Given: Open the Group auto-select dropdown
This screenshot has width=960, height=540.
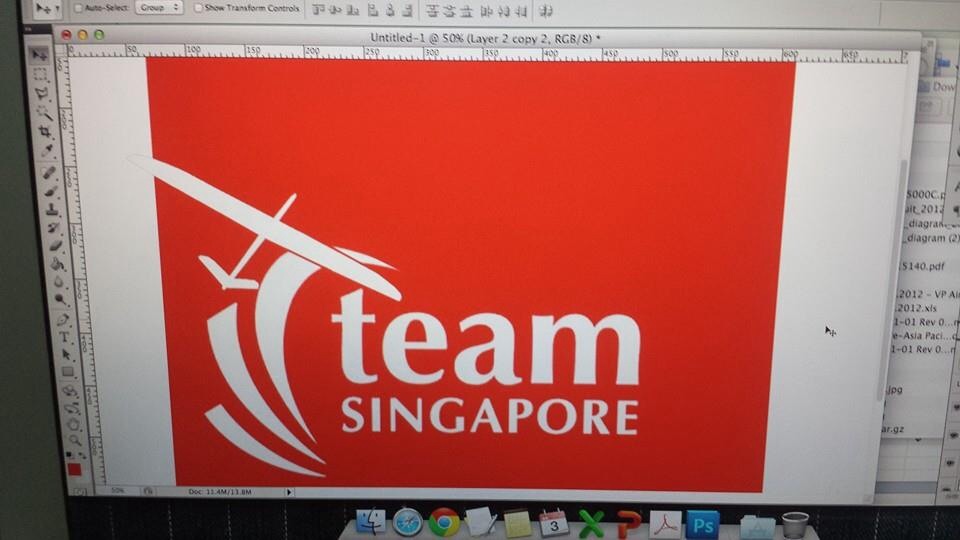Looking at the screenshot, I should pyautogui.click(x=159, y=7).
